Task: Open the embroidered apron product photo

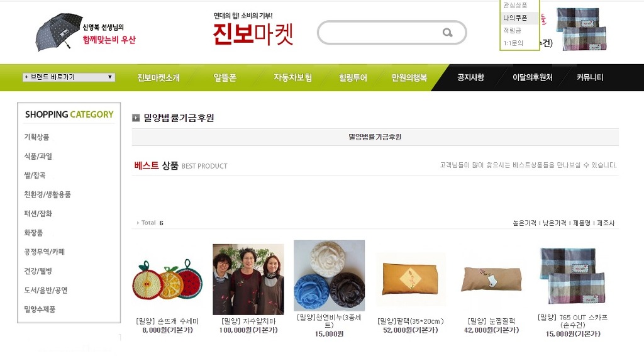Action: (x=248, y=279)
